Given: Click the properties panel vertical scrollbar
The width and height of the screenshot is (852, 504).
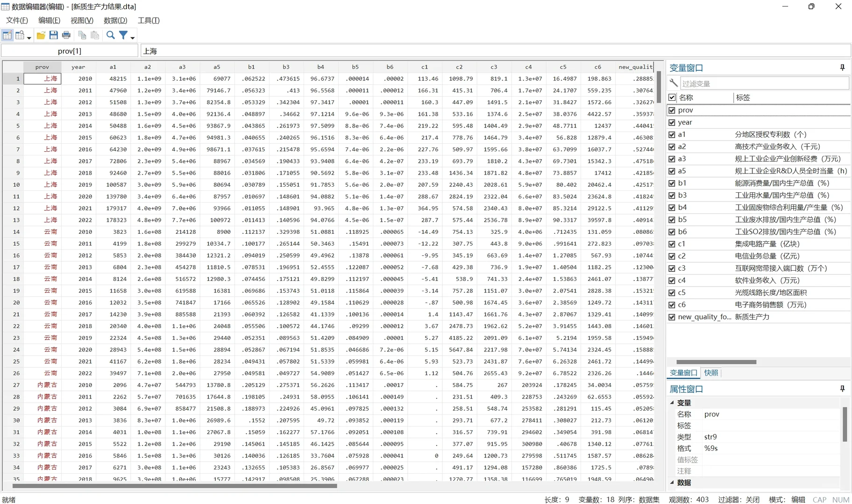Looking at the screenshot, I should (845, 424).
